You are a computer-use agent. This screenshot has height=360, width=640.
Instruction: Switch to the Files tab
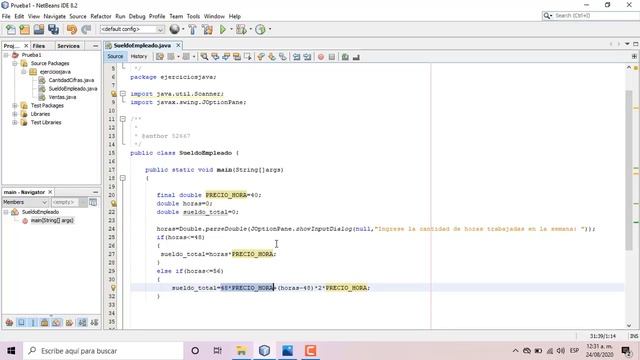point(39,46)
